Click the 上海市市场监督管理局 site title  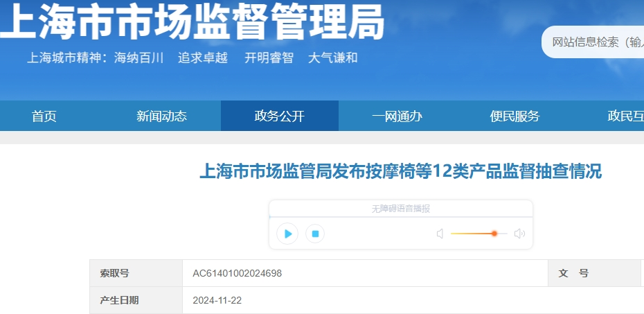[193, 21]
